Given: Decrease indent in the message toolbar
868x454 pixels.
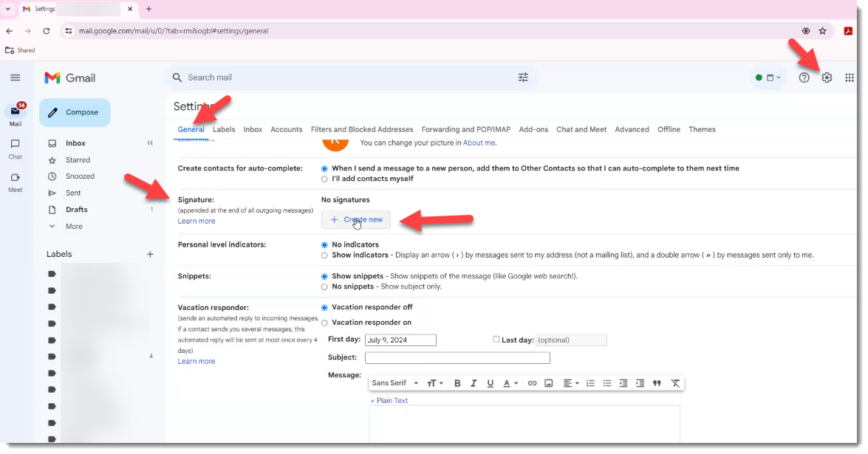Looking at the screenshot, I should point(623,383).
